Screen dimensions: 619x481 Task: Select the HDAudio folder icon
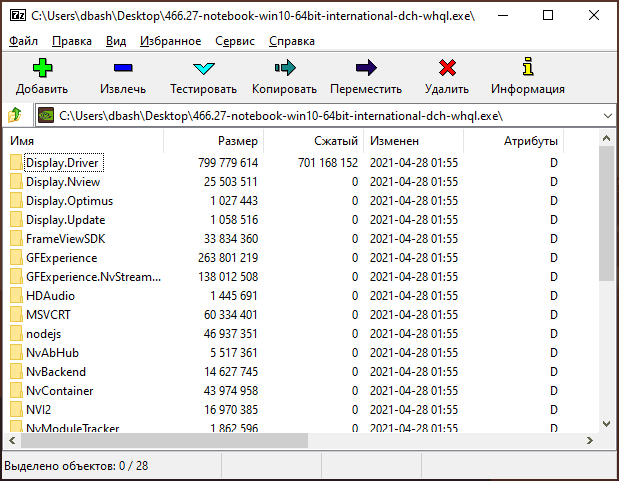tap(16, 296)
